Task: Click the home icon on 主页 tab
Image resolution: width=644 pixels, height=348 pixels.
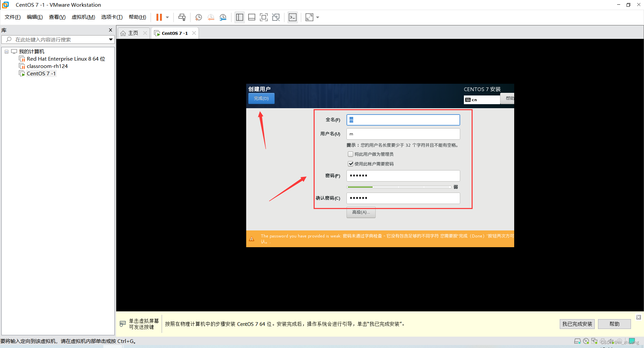Action: [x=123, y=33]
